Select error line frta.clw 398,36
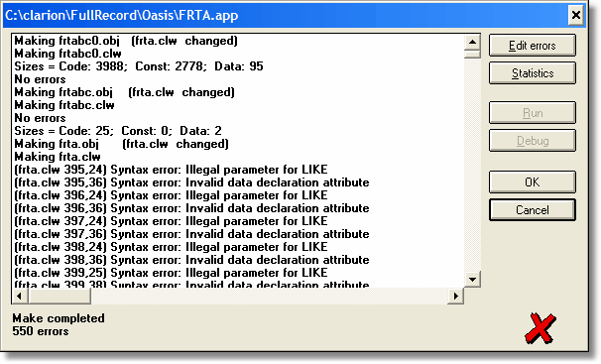The height and width of the screenshot is (364, 601). tap(191, 260)
